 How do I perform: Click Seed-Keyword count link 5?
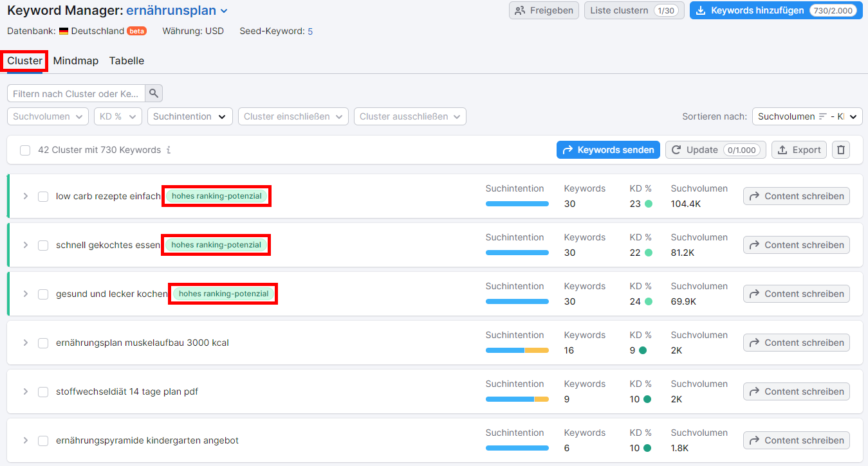(x=310, y=31)
